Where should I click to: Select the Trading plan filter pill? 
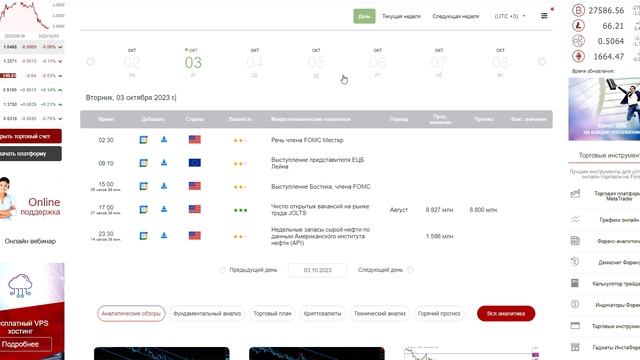tap(272, 313)
